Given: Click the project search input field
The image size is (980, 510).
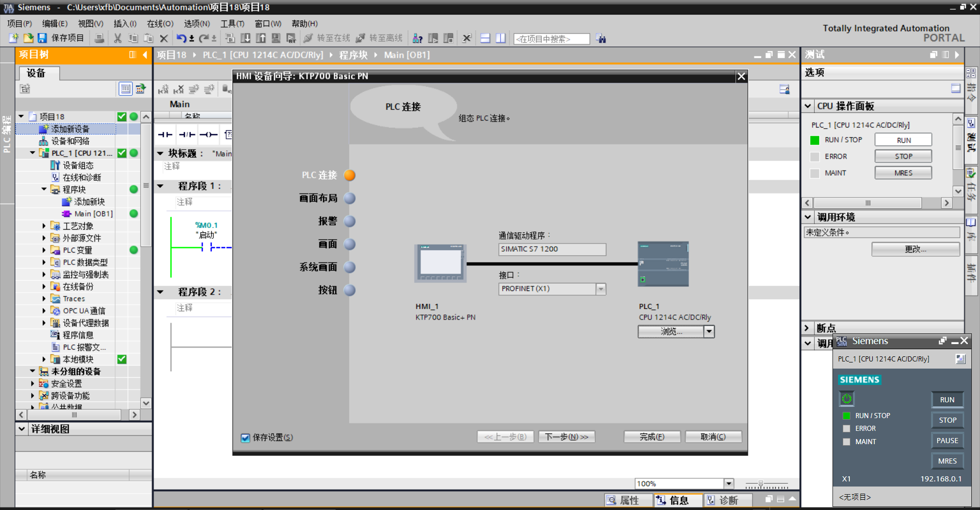Looking at the screenshot, I should tap(551, 39).
